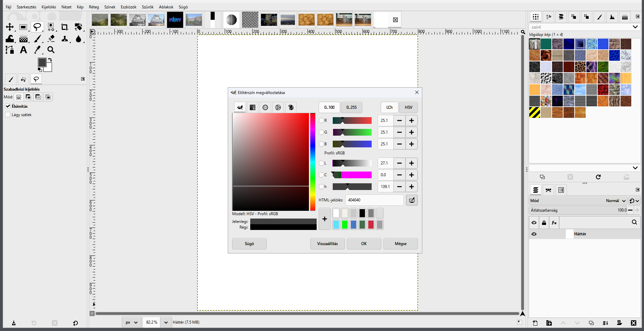Image resolution: width=644 pixels, height=331 pixels.
Task: Toggle the Élsimítás checkbox
Action: [8, 106]
